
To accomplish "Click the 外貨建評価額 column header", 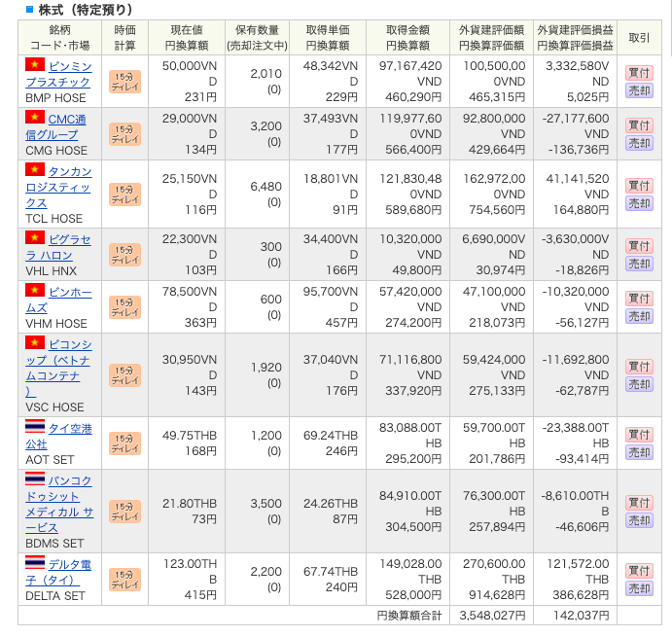I will coord(491,37).
